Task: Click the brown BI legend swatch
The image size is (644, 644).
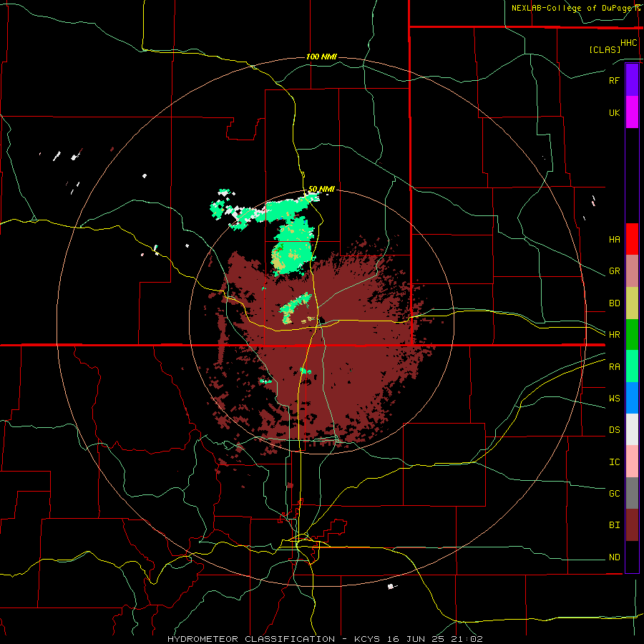Action: point(632,525)
